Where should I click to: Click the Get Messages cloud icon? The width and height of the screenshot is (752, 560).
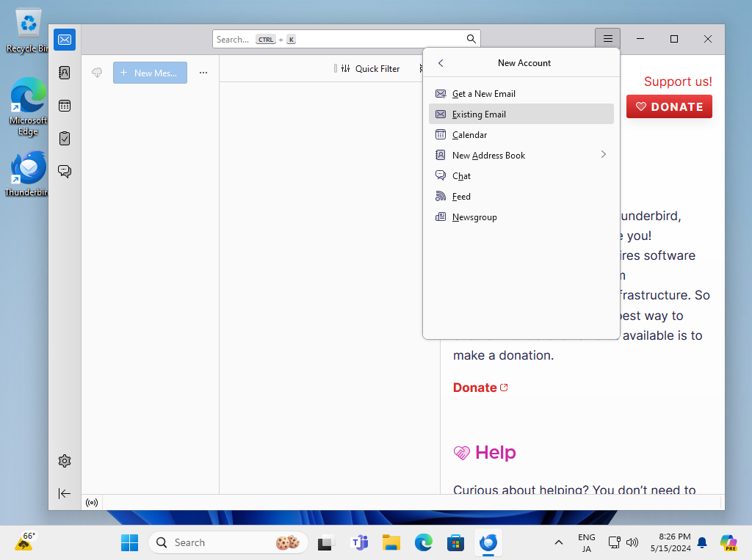pyautogui.click(x=97, y=73)
